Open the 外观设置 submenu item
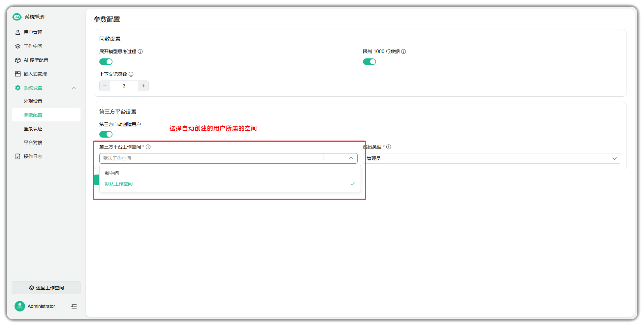Screen dimensions: 644x326 pos(33,101)
